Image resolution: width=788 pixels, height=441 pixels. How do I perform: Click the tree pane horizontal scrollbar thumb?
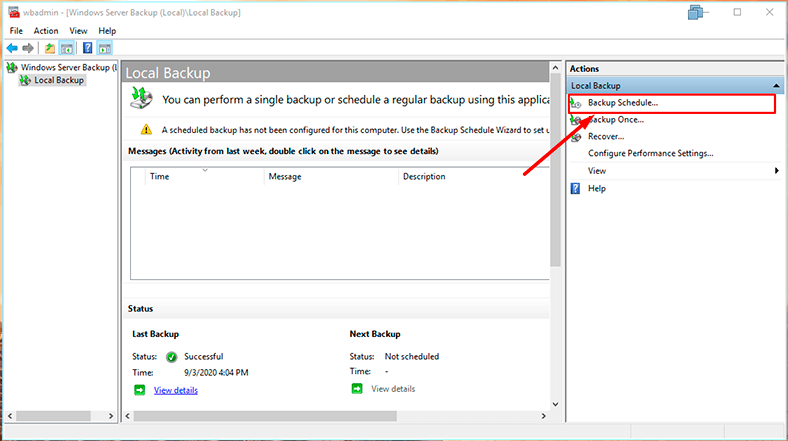click(x=53, y=416)
